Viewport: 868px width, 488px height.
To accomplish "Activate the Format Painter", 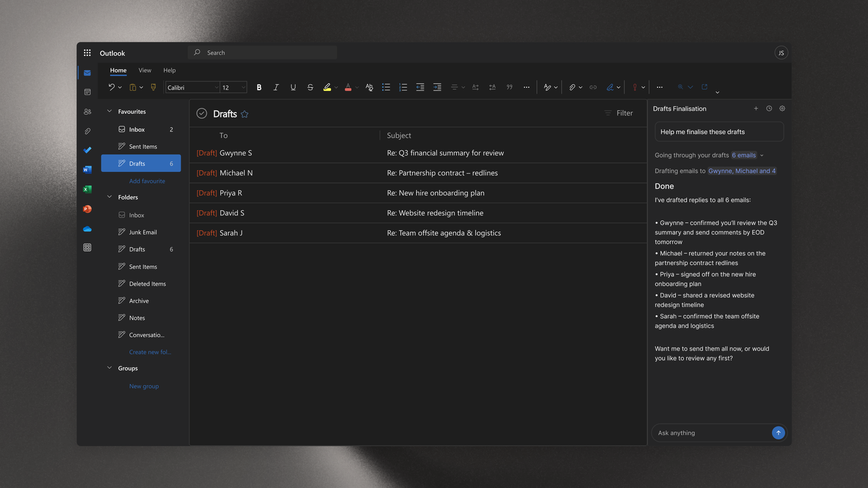I will coord(153,87).
